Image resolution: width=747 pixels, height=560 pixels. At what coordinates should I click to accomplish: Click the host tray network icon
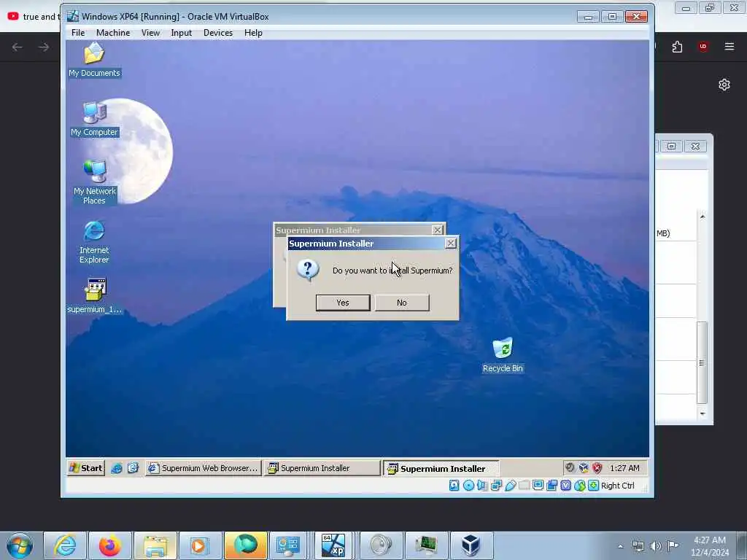[x=638, y=546]
